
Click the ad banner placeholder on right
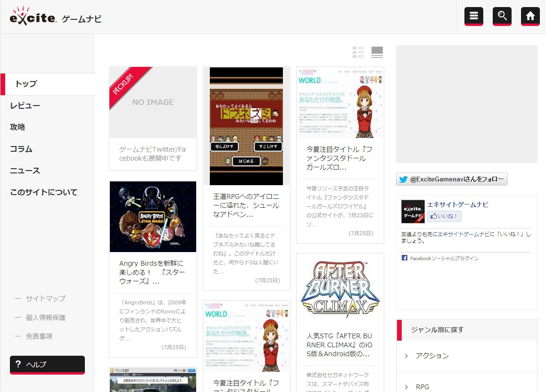coord(467,104)
